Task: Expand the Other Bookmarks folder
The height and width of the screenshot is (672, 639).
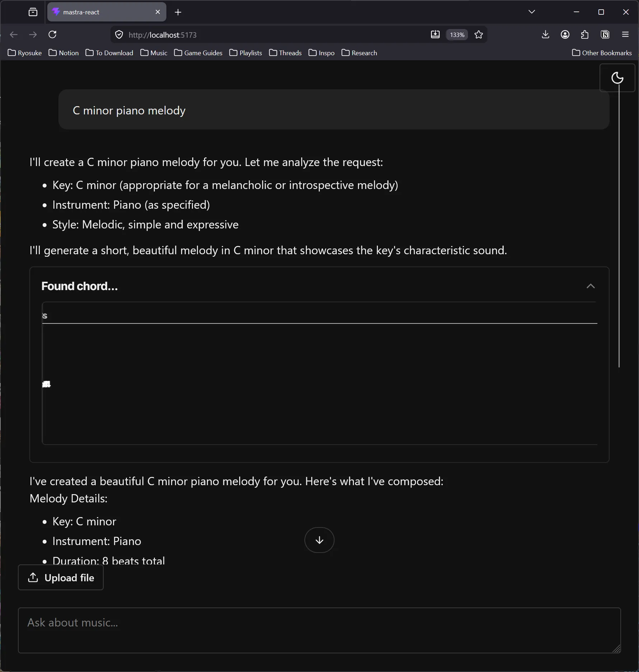Action: point(602,53)
